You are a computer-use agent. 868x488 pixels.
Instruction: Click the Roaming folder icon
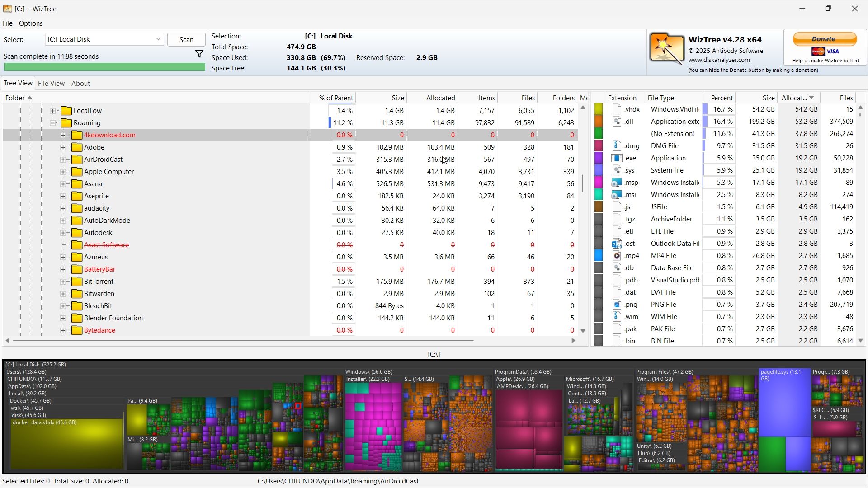pos(66,123)
